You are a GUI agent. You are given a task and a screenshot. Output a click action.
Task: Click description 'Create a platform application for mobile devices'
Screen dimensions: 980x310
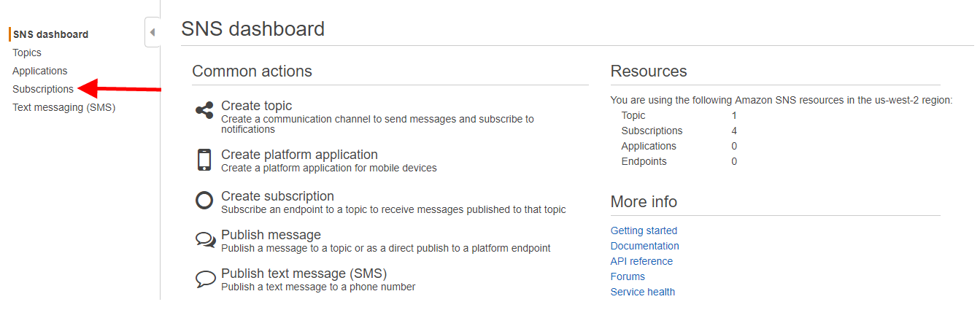[x=329, y=168]
